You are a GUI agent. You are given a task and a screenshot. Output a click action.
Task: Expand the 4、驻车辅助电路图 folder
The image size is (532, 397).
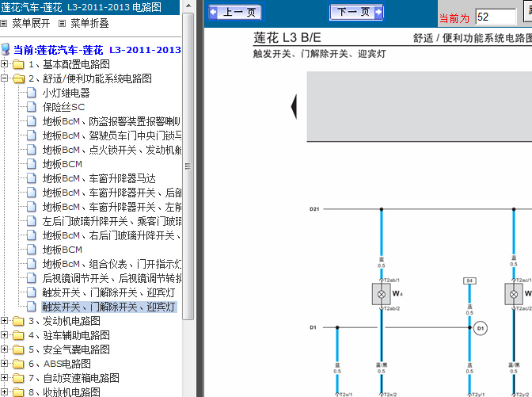4,335
